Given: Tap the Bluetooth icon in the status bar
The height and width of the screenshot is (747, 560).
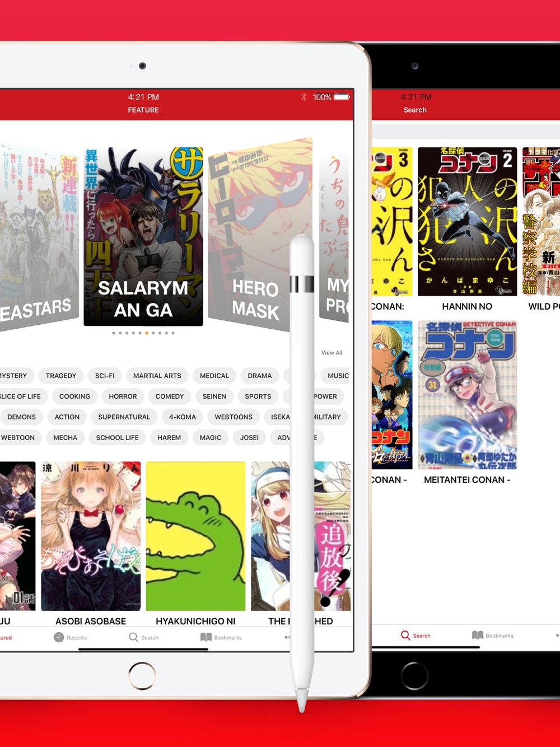Looking at the screenshot, I should click(304, 97).
